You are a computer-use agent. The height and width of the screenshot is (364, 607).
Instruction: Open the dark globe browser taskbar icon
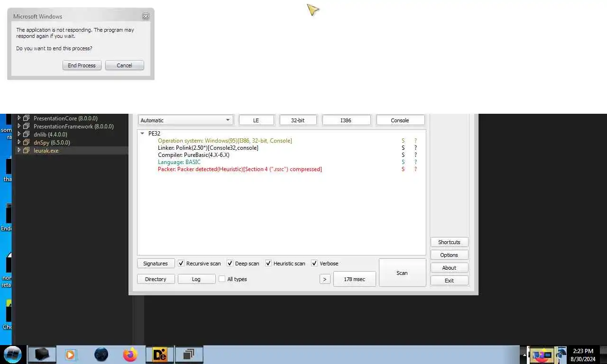click(x=101, y=355)
